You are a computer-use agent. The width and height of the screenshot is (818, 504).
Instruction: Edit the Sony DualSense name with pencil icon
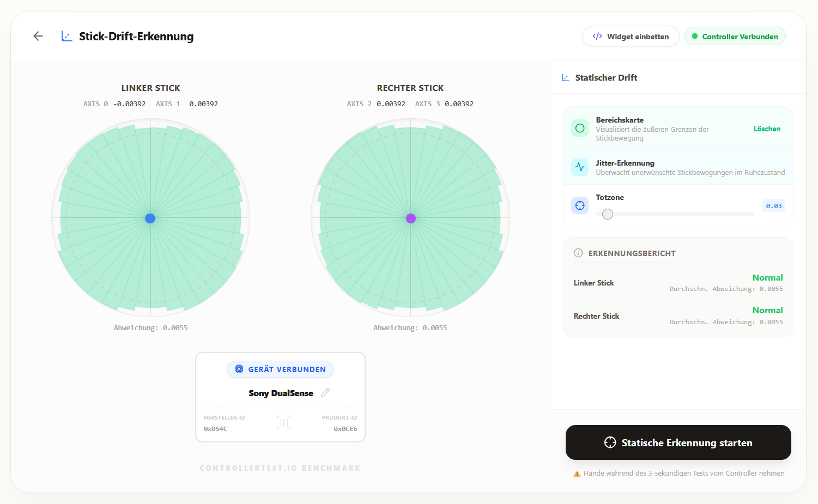(x=325, y=393)
